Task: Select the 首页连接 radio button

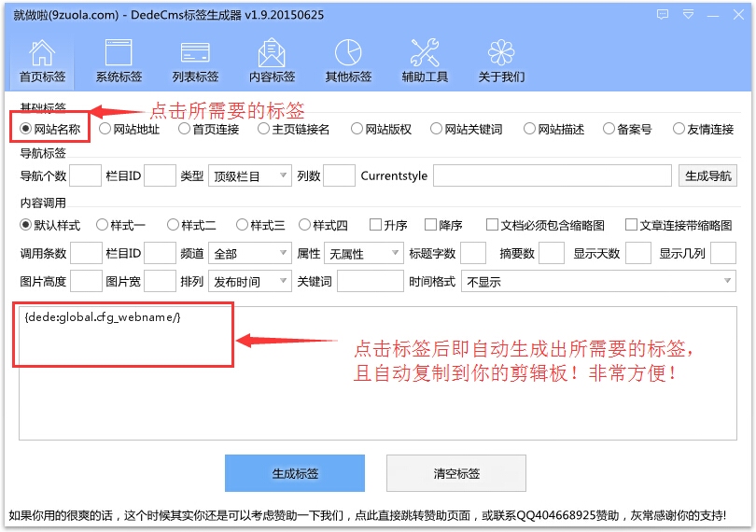Action: coord(209,129)
